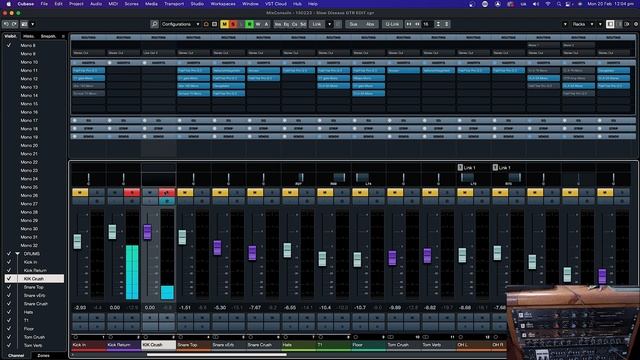Click the volume icon in macOS menu bar
The width and height of the screenshot is (640, 360).
(x=536, y=4)
